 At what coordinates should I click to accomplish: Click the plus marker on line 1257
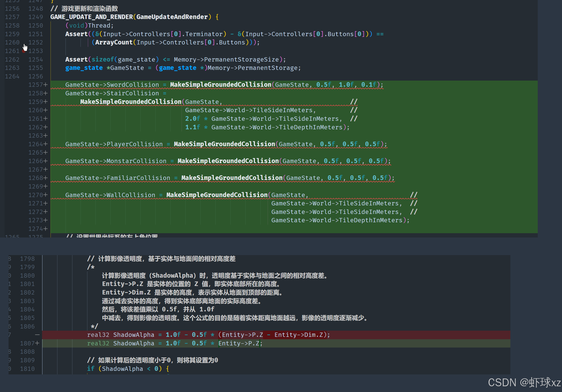click(45, 85)
